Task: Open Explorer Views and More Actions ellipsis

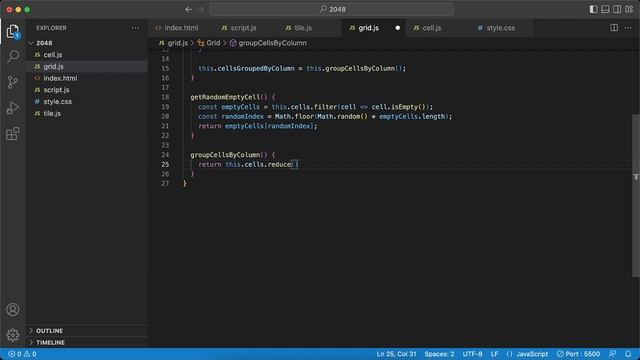Action: pos(135,28)
